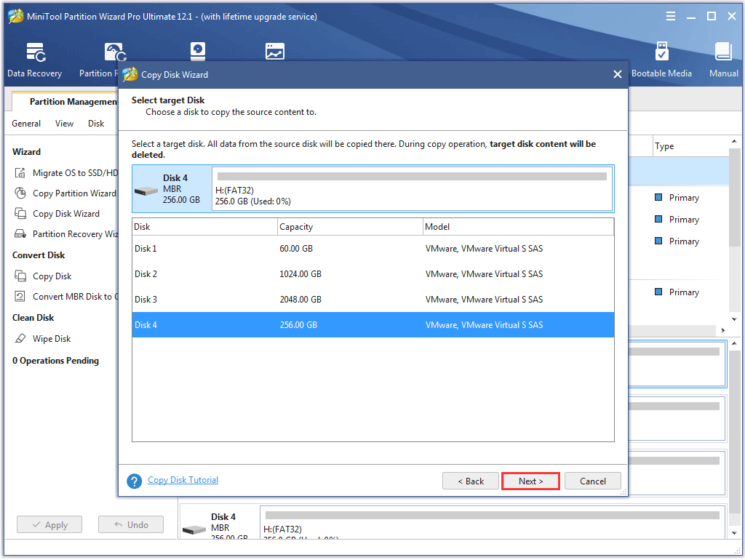Image resolution: width=745 pixels, height=560 pixels.
Task: Open the Partition Recovery toolbar icon
Action: (116, 52)
